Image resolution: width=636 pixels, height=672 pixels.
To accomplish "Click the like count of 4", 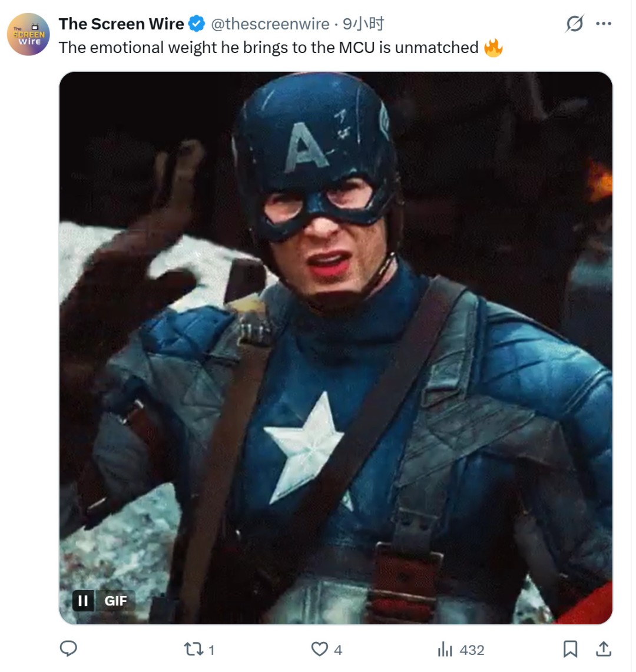I will coord(338,650).
